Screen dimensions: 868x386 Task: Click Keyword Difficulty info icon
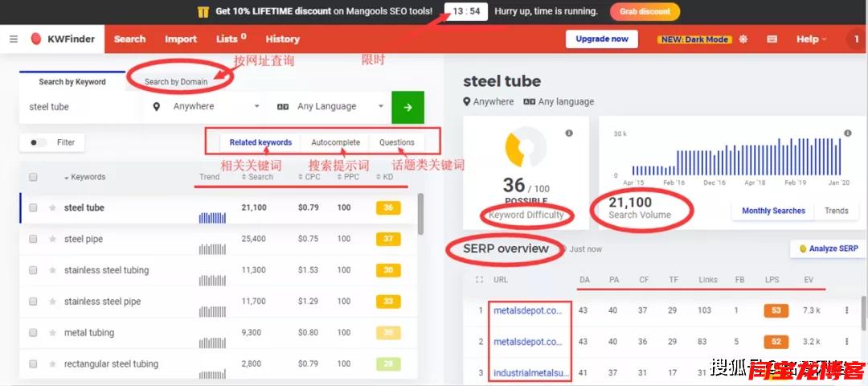(569, 133)
